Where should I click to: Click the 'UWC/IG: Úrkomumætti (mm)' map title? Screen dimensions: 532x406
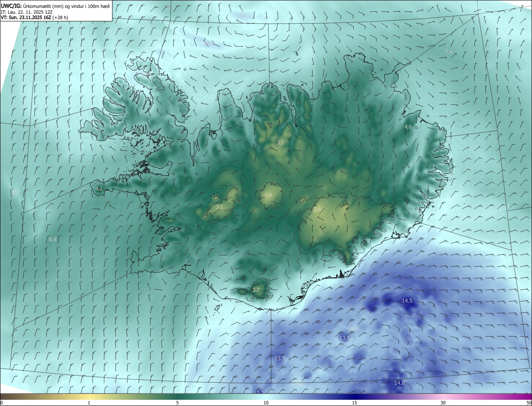point(55,5)
